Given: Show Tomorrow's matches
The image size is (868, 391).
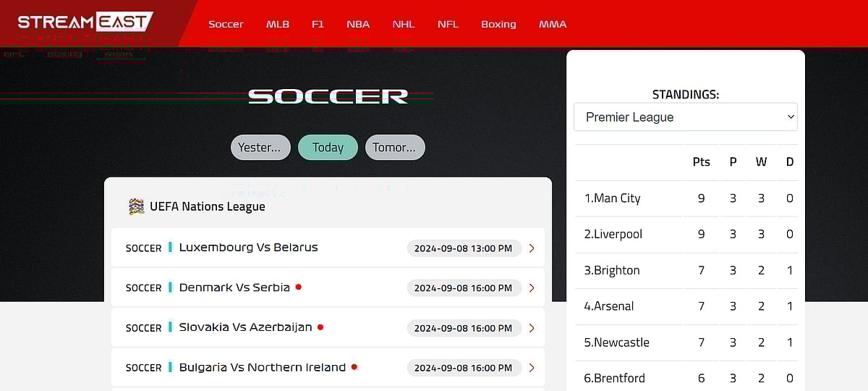Looking at the screenshot, I should pos(394,148).
